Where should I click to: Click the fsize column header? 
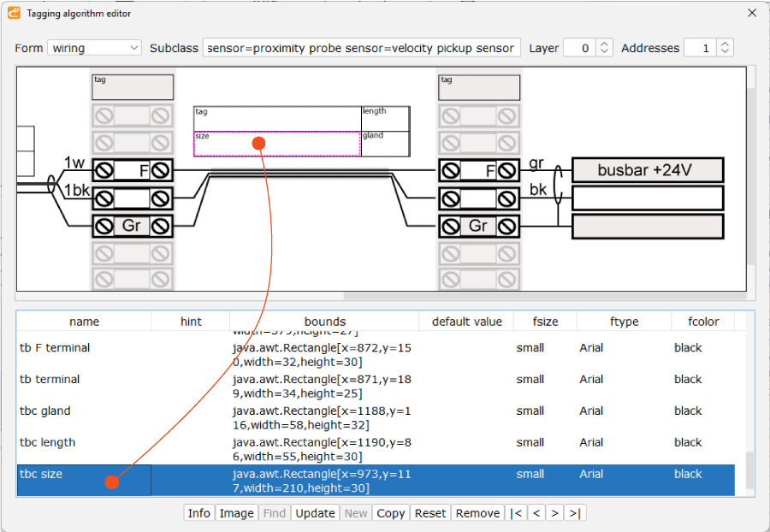[x=545, y=322]
